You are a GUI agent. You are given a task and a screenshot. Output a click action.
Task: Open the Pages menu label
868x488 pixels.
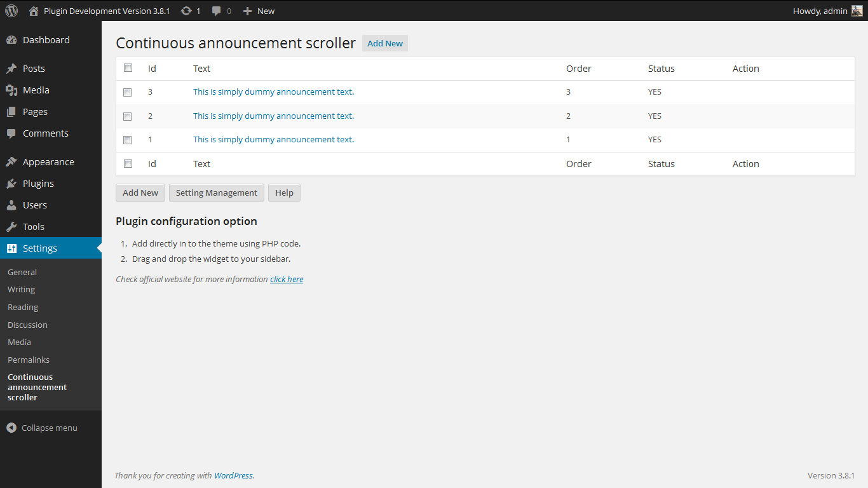[35, 112]
